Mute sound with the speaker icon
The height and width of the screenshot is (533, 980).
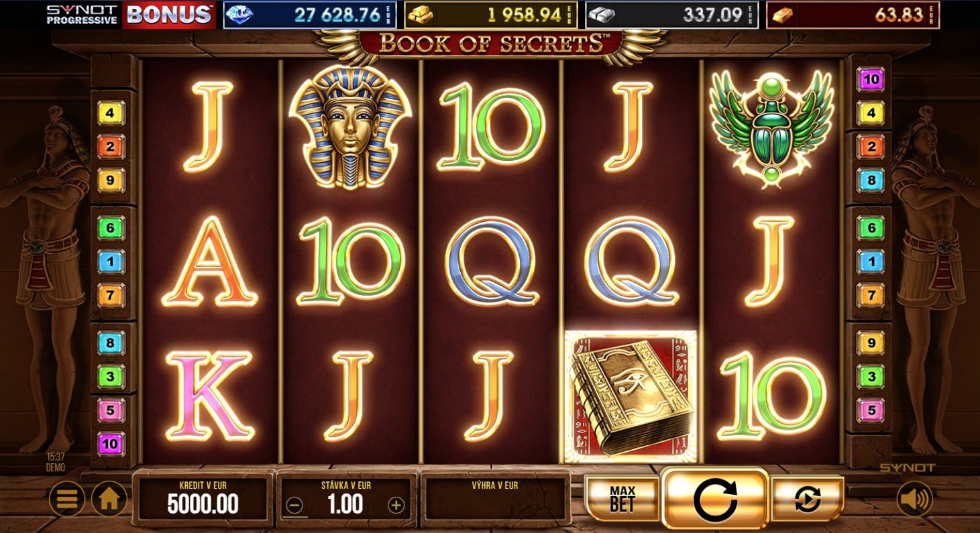tap(915, 499)
